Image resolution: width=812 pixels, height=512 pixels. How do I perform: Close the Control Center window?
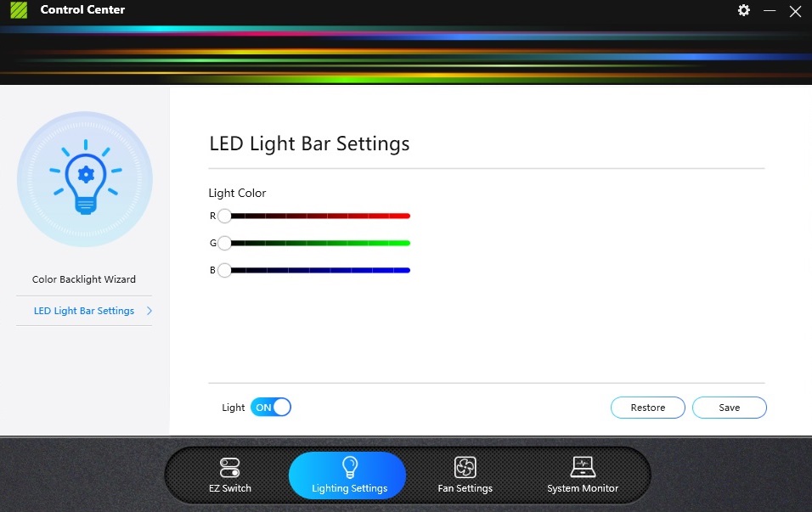tap(795, 11)
